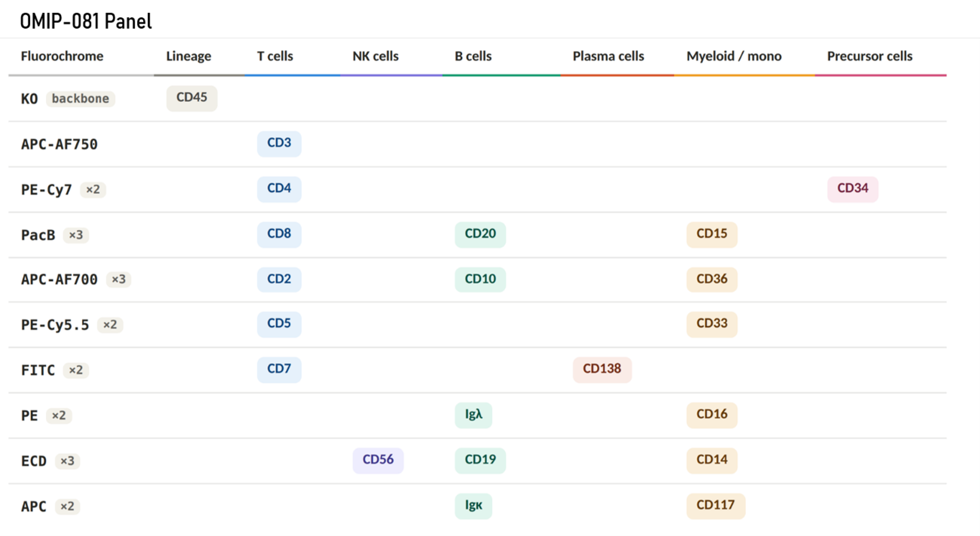This screenshot has height=536, width=980.
Task: Click the backbone badge beside KO
Action: point(80,98)
